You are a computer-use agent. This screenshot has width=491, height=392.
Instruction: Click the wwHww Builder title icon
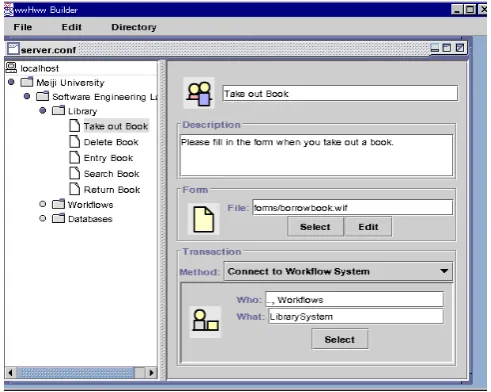9,9
